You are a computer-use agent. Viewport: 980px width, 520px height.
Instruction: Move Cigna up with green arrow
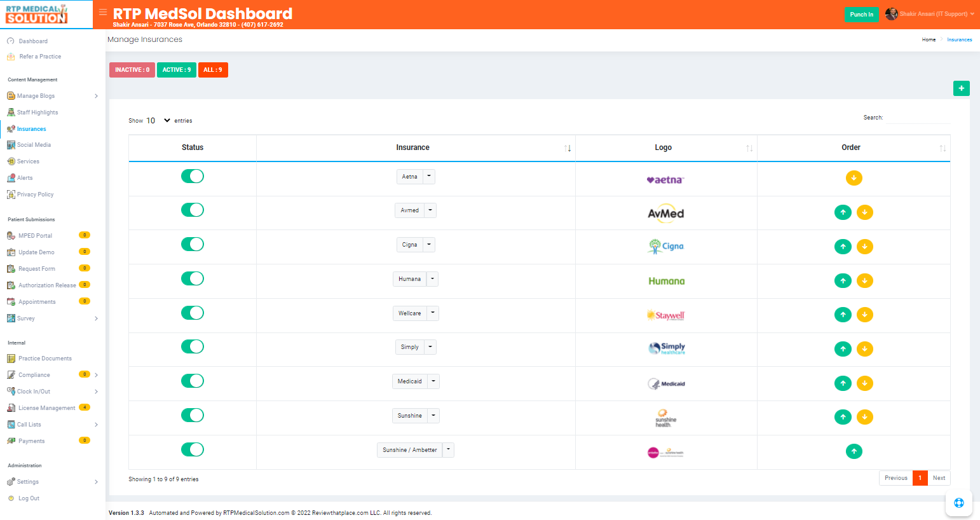pos(843,247)
